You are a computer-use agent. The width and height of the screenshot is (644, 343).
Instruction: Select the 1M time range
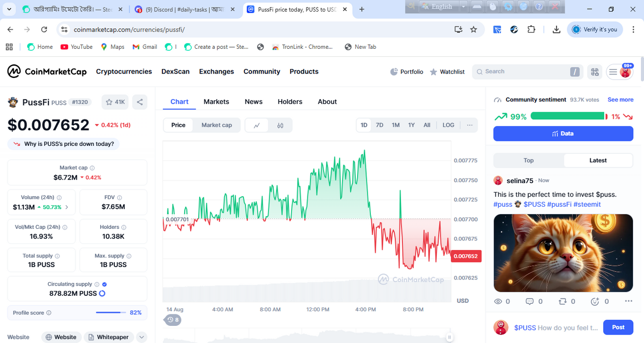395,125
